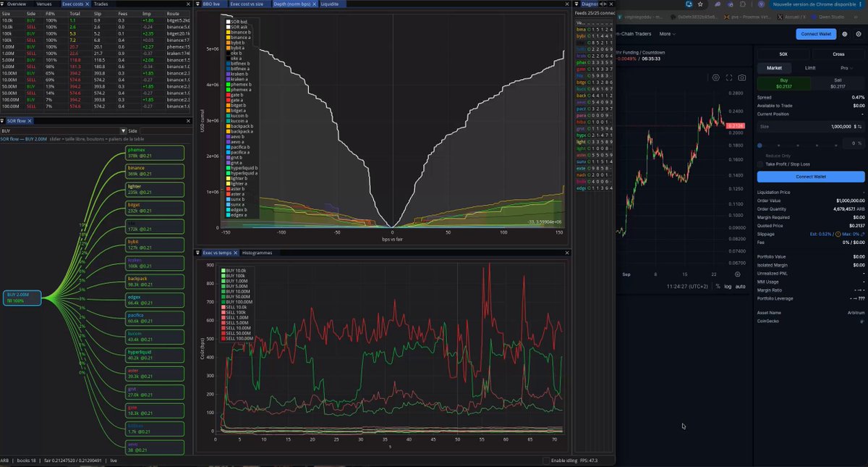The width and height of the screenshot is (868, 467).
Task: Open the slippage edit icon next to Max
Action: [862, 233]
